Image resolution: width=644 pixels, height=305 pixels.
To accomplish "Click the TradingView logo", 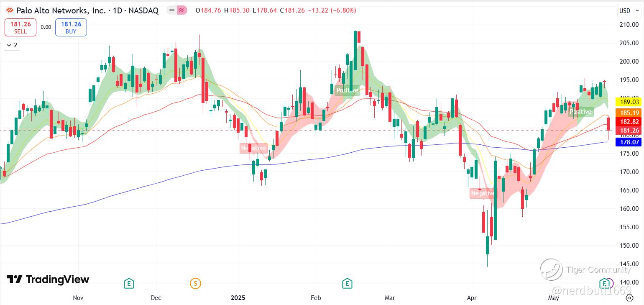I will (48, 279).
